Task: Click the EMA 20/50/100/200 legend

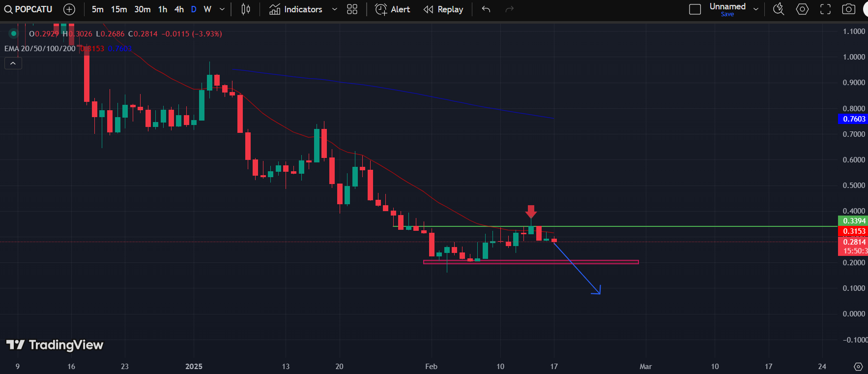Action: coord(40,49)
